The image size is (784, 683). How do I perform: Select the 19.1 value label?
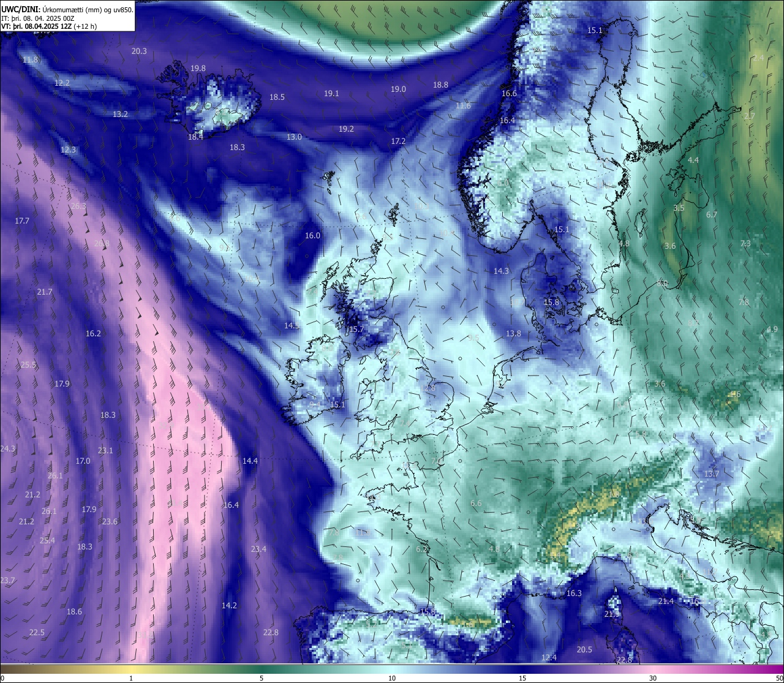(x=331, y=94)
